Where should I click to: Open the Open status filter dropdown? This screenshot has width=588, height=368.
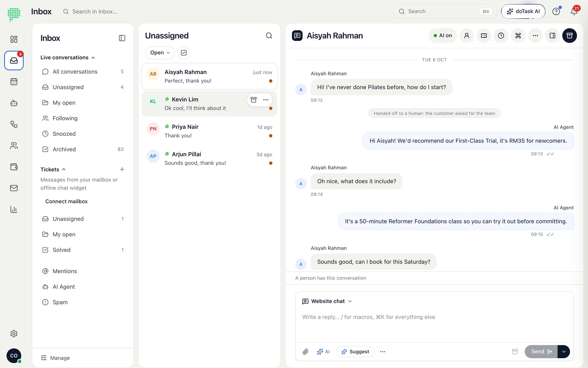[160, 53]
